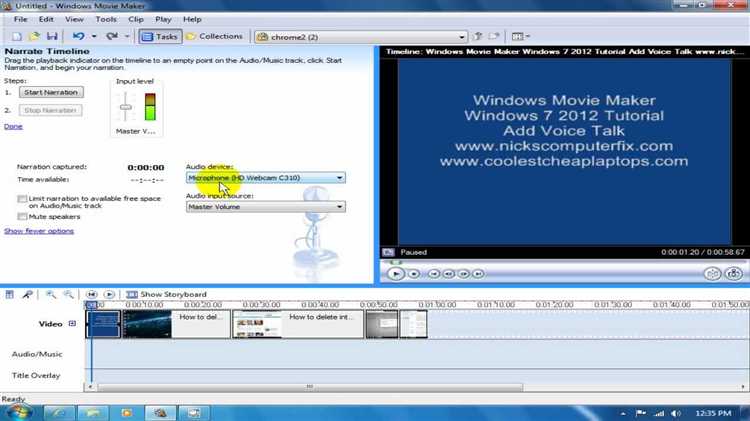Show hidden system tray icons arrow

[623, 413]
